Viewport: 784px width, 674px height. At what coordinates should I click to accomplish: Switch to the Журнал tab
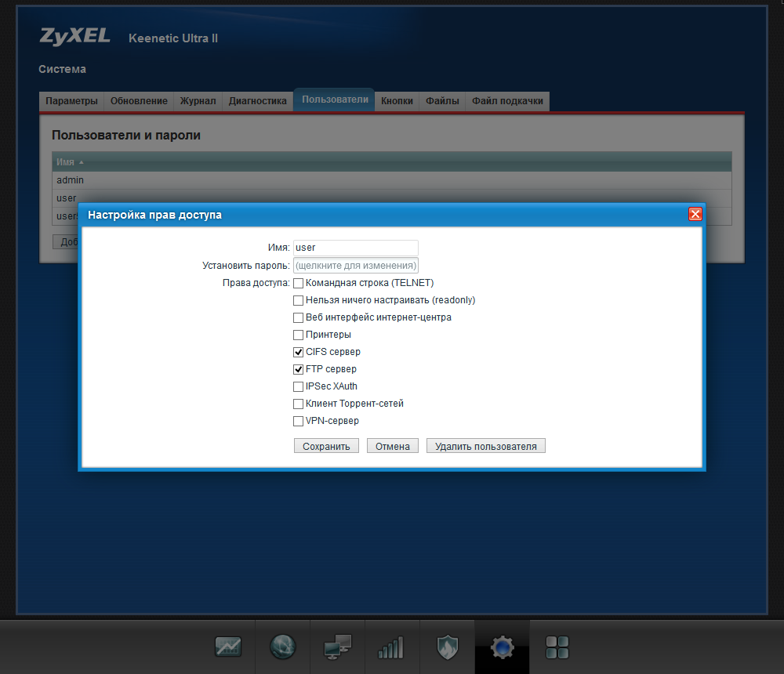pyautogui.click(x=198, y=101)
